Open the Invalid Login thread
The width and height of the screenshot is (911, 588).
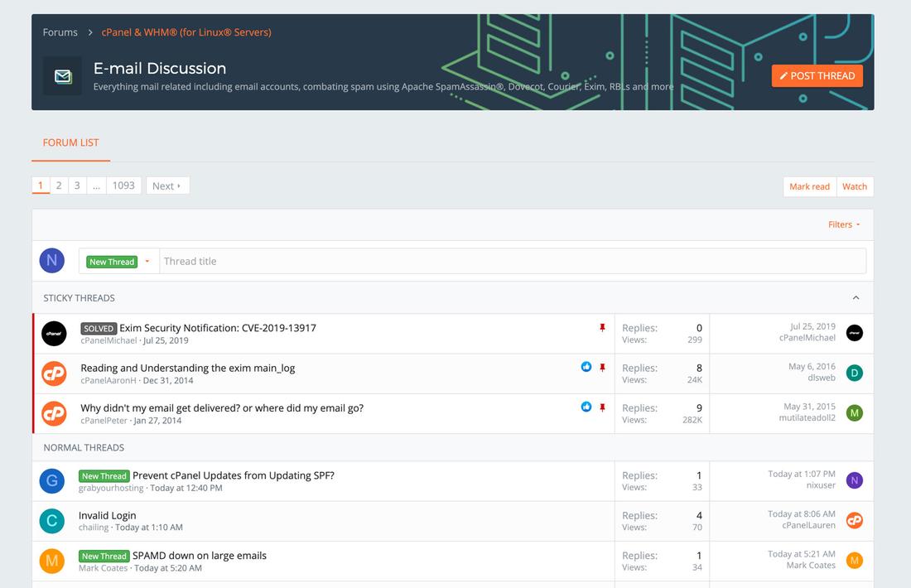(x=108, y=515)
